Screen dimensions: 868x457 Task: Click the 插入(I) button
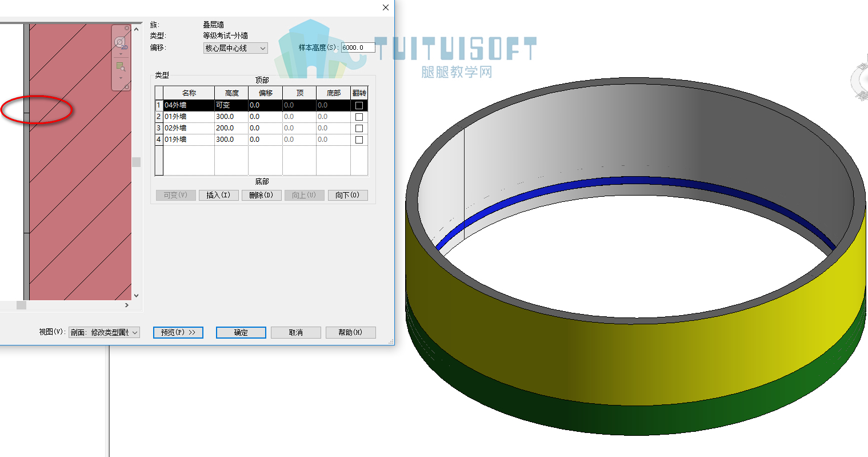coord(218,195)
